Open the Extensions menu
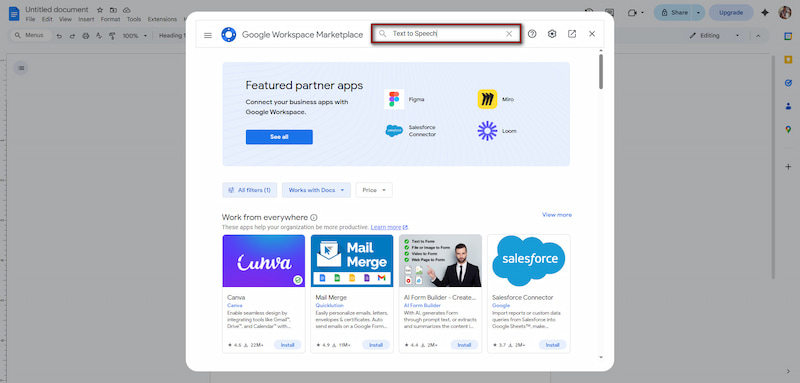800x383 pixels. point(162,19)
